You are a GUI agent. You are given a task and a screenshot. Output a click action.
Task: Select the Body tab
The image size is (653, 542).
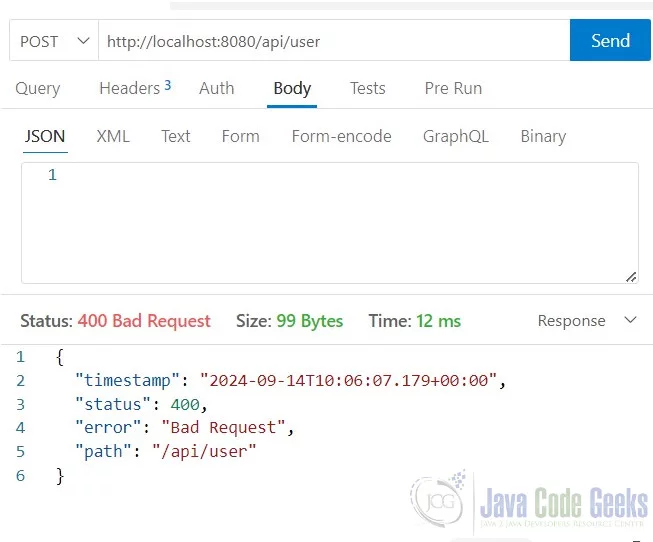[292, 88]
